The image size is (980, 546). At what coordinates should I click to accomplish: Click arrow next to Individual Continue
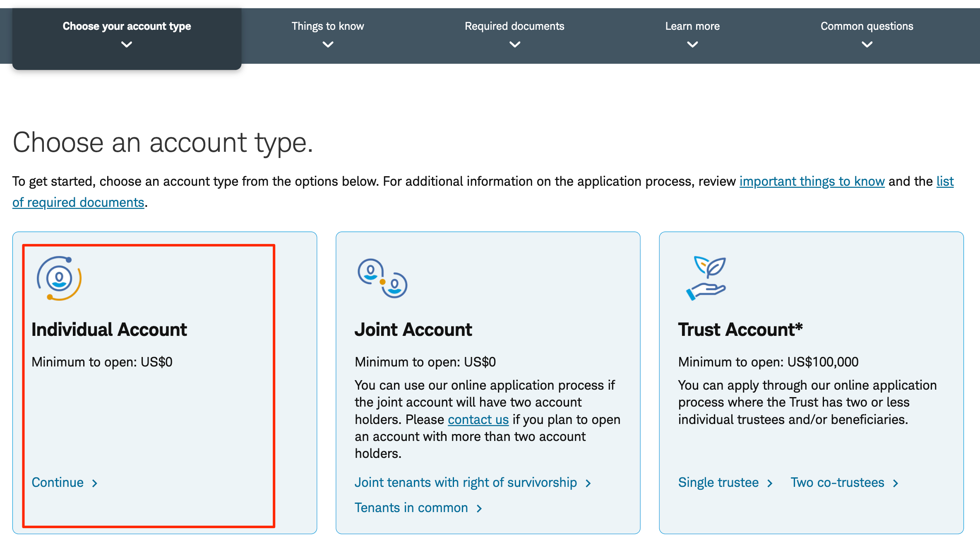95,483
